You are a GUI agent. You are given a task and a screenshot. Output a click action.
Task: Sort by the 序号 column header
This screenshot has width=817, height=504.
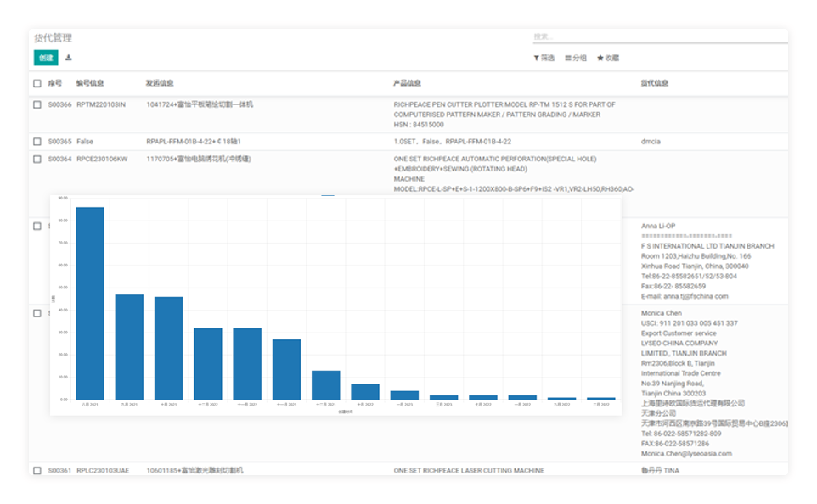click(x=55, y=84)
